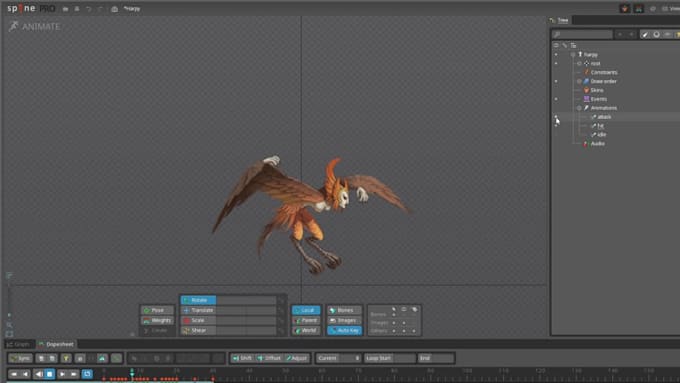
Task: Toggle the Images compensation button
Action: click(x=344, y=320)
